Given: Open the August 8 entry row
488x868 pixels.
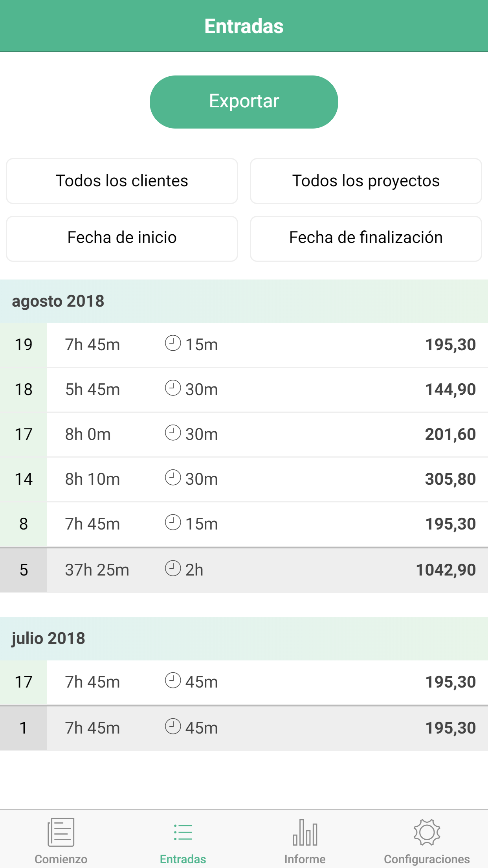Looking at the screenshot, I should tap(267, 524).
